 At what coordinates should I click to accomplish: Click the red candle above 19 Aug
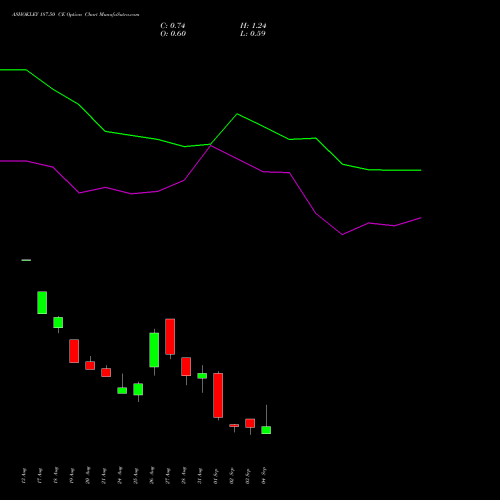[x=74, y=351]
